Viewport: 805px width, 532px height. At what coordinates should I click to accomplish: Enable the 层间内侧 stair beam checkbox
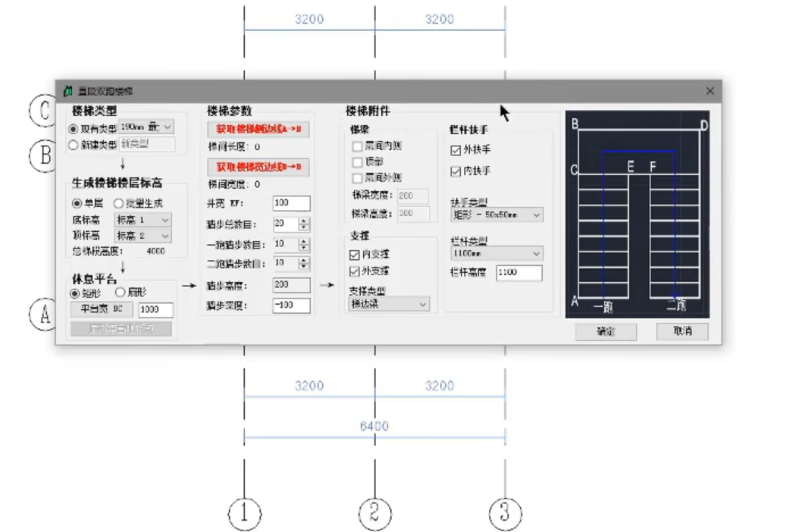357,146
